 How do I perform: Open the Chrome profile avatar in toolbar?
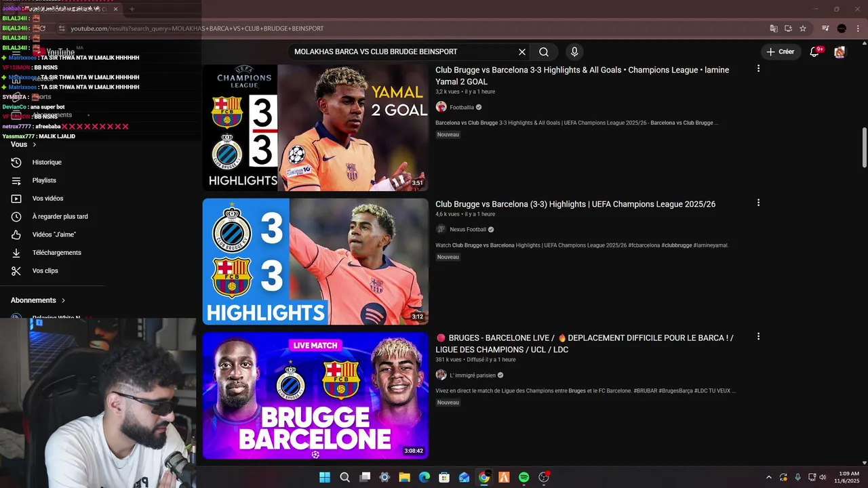click(x=842, y=28)
